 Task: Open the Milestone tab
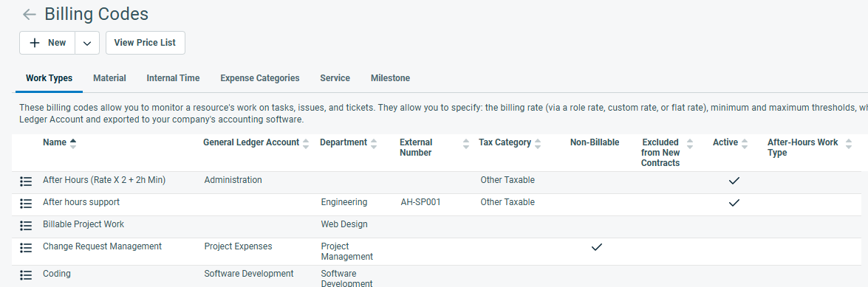390,78
